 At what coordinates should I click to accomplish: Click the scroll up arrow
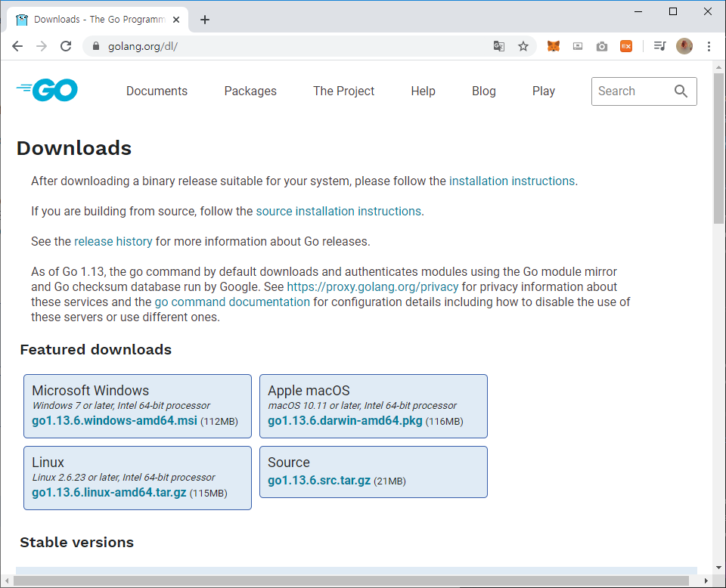point(718,67)
